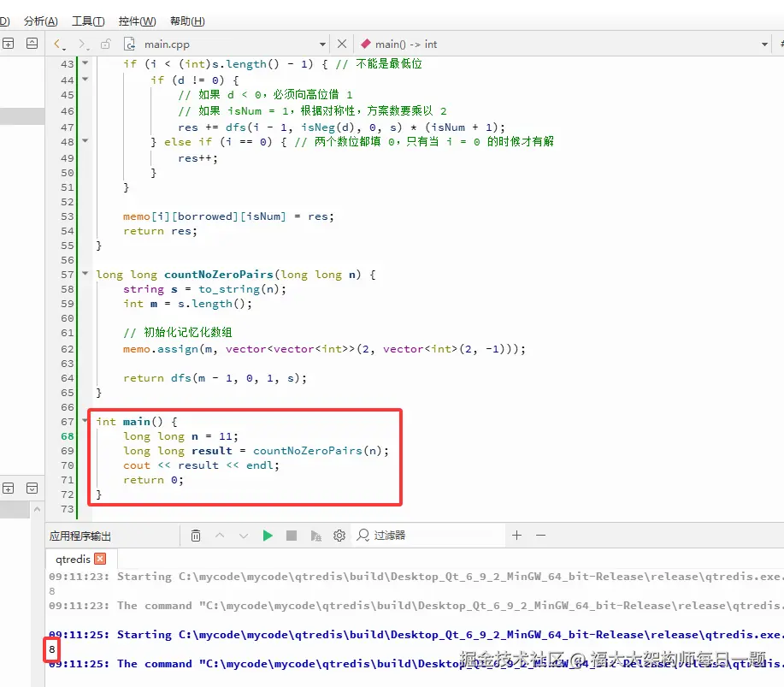Decrease output font size with minus

(540, 536)
